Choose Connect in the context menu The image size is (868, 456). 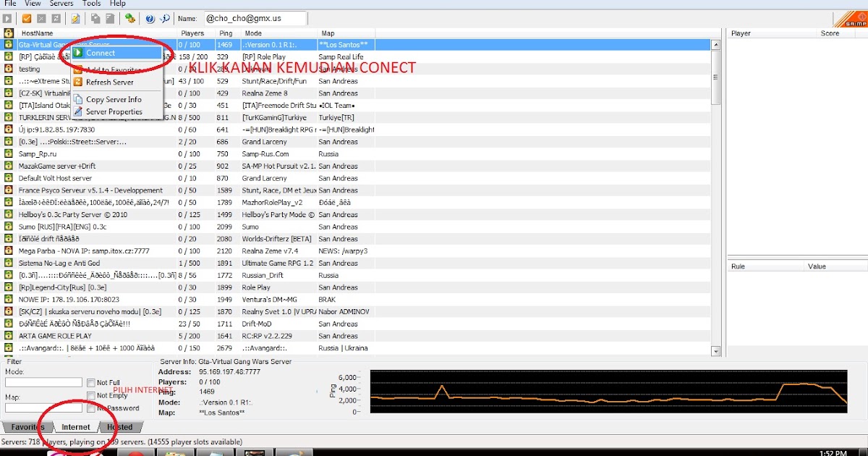[x=116, y=53]
